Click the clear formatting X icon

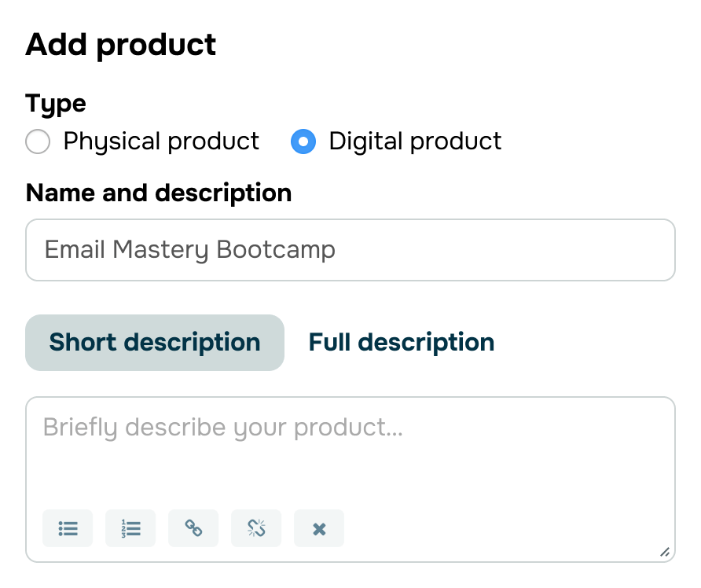[319, 528]
